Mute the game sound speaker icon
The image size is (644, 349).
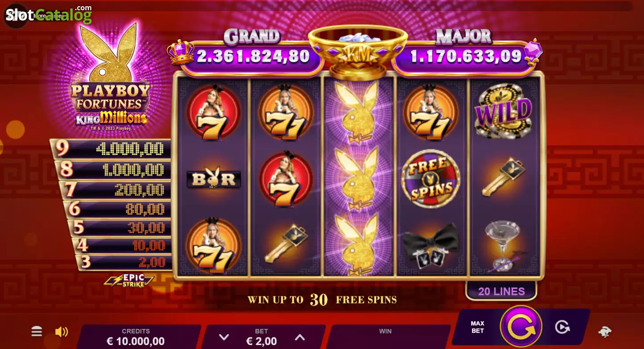[x=62, y=332]
